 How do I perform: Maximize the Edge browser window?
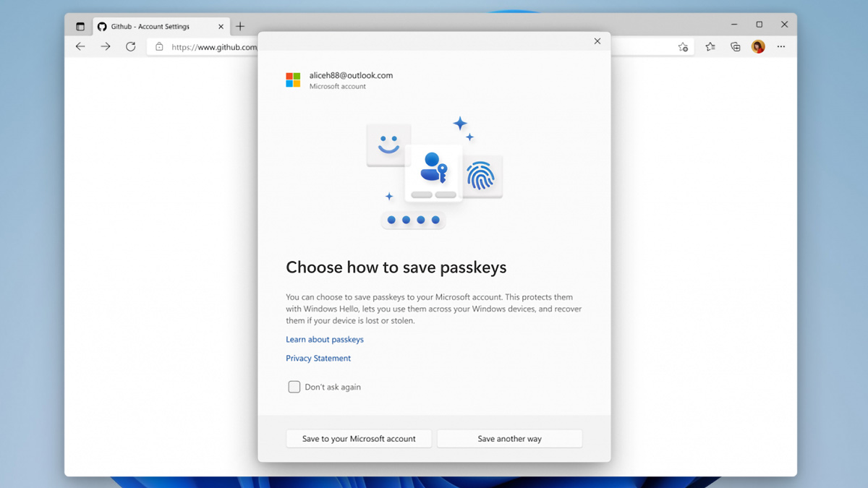click(x=759, y=25)
